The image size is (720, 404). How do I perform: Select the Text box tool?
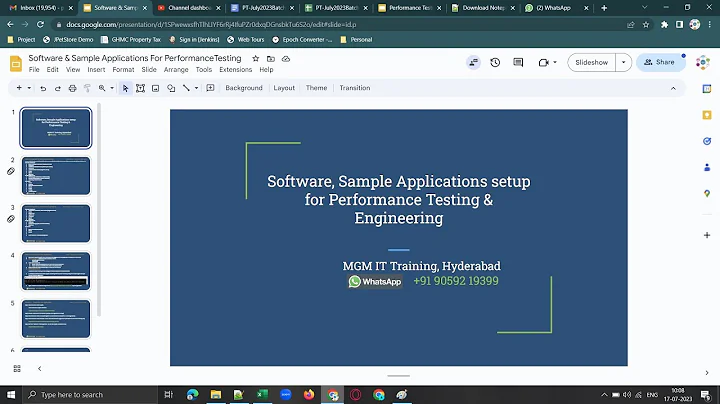tap(141, 88)
